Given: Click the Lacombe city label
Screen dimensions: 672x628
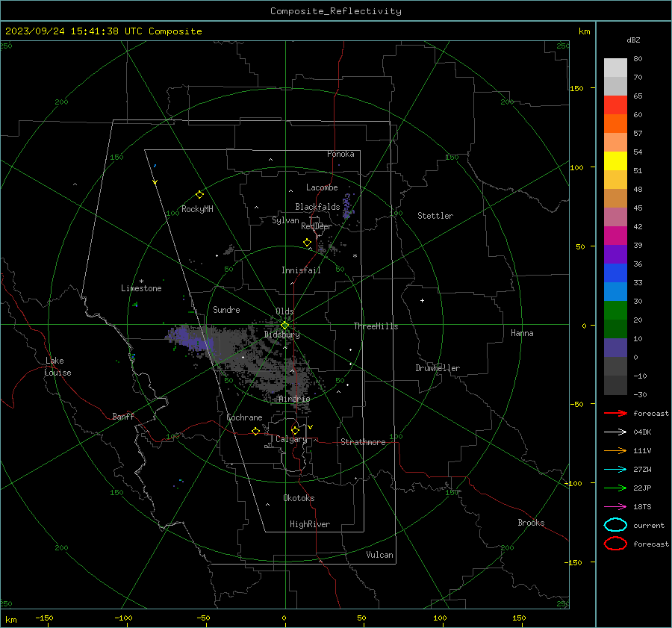Looking at the screenshot, I should coord(322,187).
